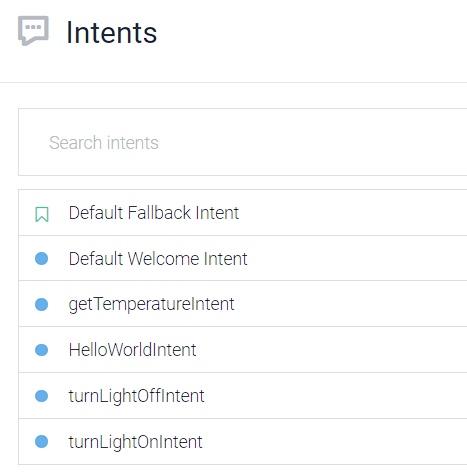
Task: Click the blue dot beside Default Welcome Intent
Action: click(x=42, y=258)
